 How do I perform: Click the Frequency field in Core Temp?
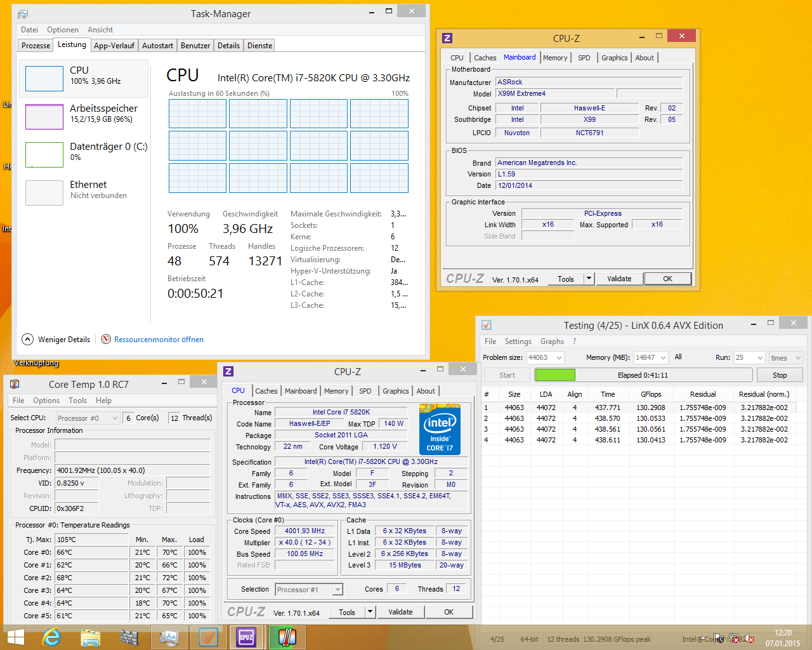(133, 470)
